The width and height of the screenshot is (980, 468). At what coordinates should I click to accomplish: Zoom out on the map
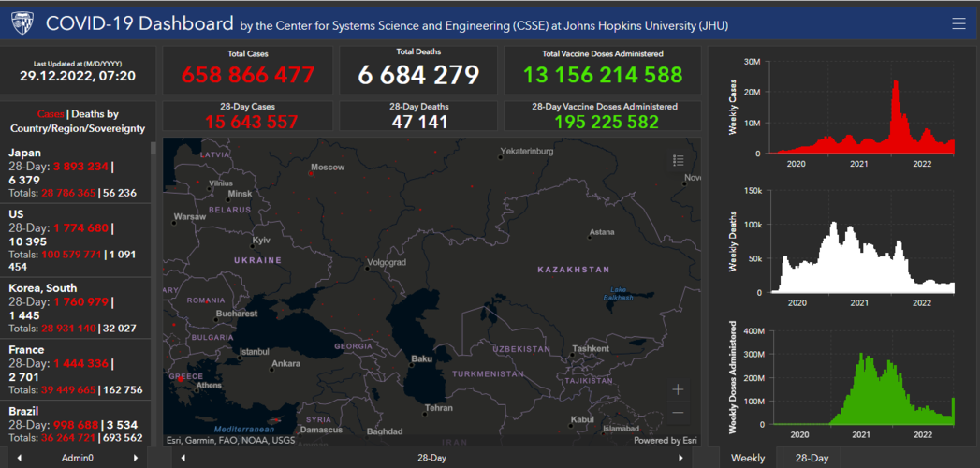pyautogui.click(x=678, y=412)
